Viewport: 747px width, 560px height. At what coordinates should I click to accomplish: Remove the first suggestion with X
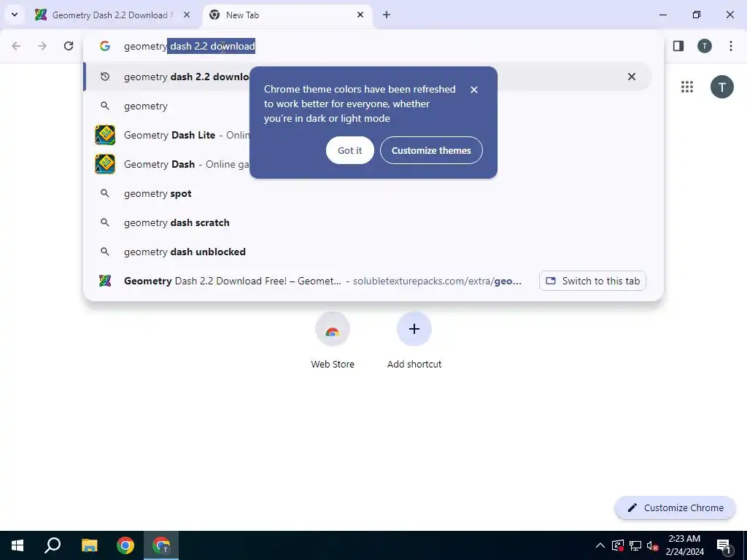click(x=632, y=77)
